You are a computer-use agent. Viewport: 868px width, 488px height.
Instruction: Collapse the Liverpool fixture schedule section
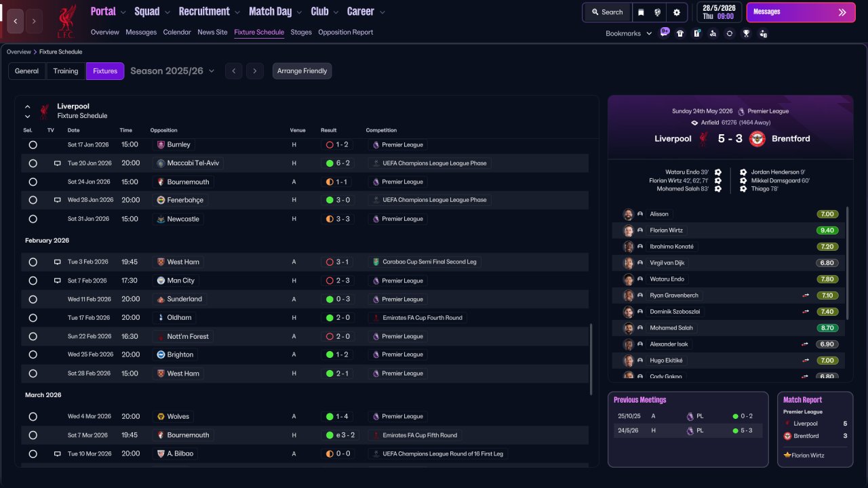(28, 106)
